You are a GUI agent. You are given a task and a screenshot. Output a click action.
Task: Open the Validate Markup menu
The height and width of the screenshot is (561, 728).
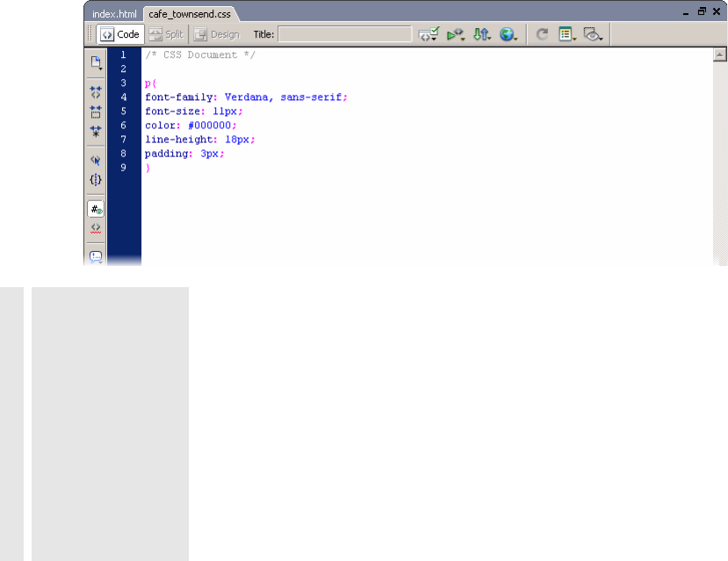click(429, 34)
